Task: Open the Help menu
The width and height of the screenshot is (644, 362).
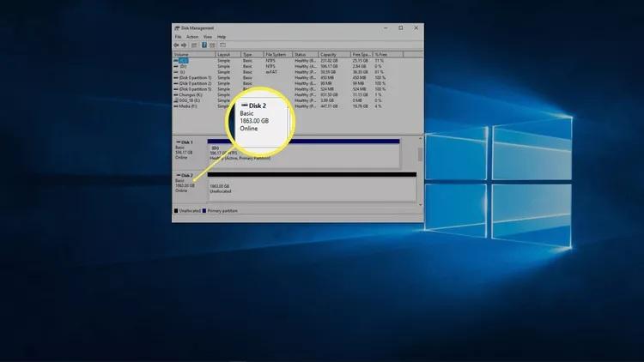Action: 222,37
